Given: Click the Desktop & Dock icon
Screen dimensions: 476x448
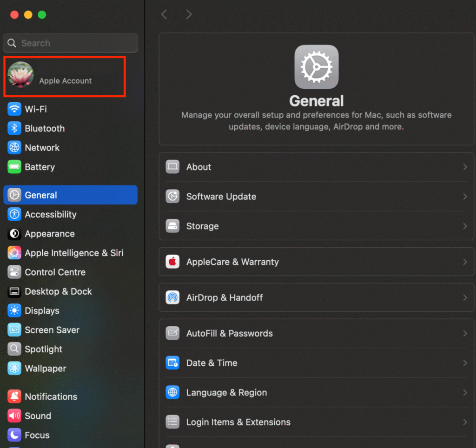Looking at the screenshot, I should click(x=14, y=291).
